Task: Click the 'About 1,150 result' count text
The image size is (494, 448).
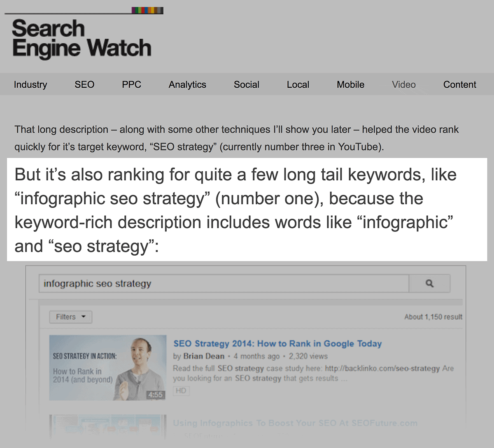Action: pyautogui.click(x=433, y=317)
